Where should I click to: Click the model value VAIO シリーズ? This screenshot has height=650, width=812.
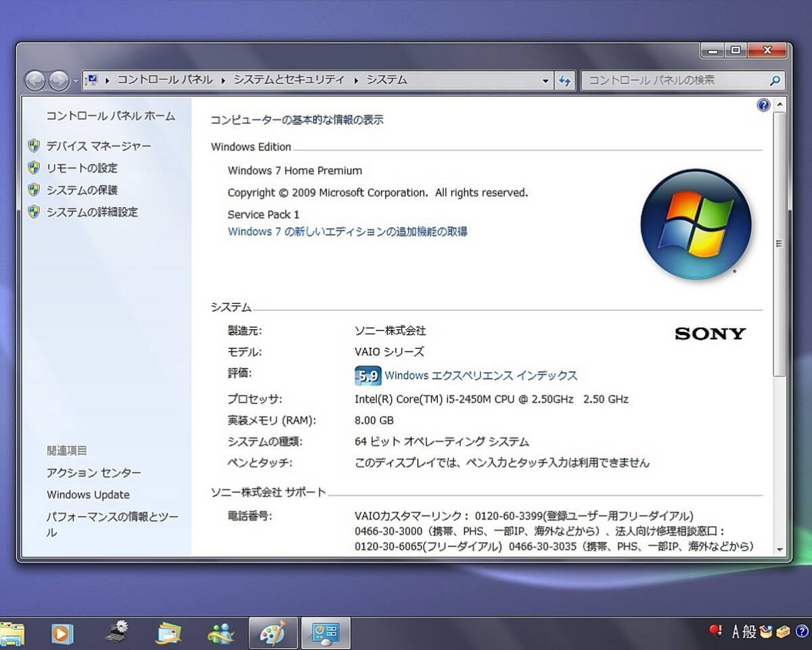(390, 352)
